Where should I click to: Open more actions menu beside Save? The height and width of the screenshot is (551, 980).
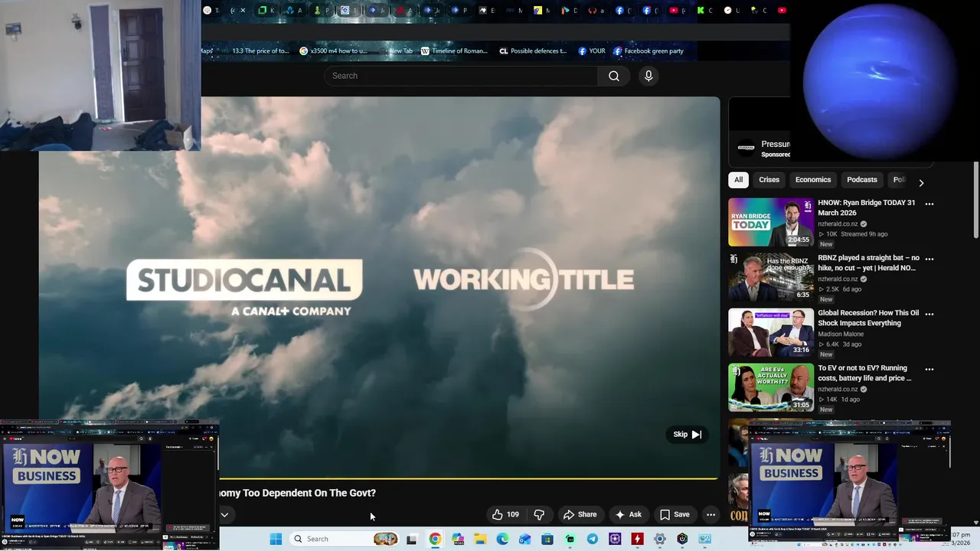pyautogui.click(x=710, y=515)
